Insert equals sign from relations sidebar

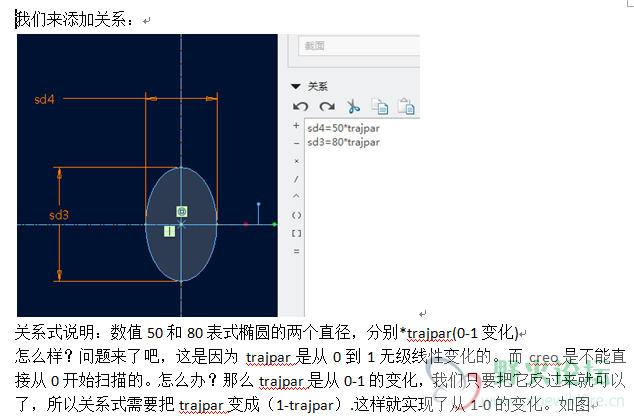(x=296, y=251)
